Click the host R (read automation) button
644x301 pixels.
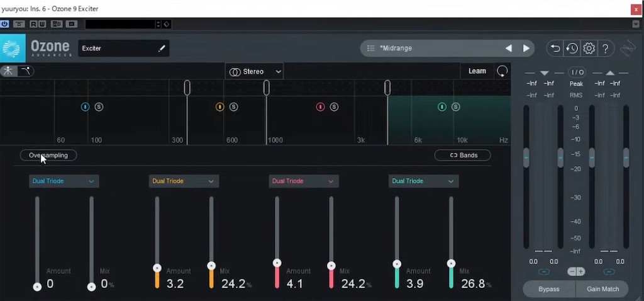(34, 24)
